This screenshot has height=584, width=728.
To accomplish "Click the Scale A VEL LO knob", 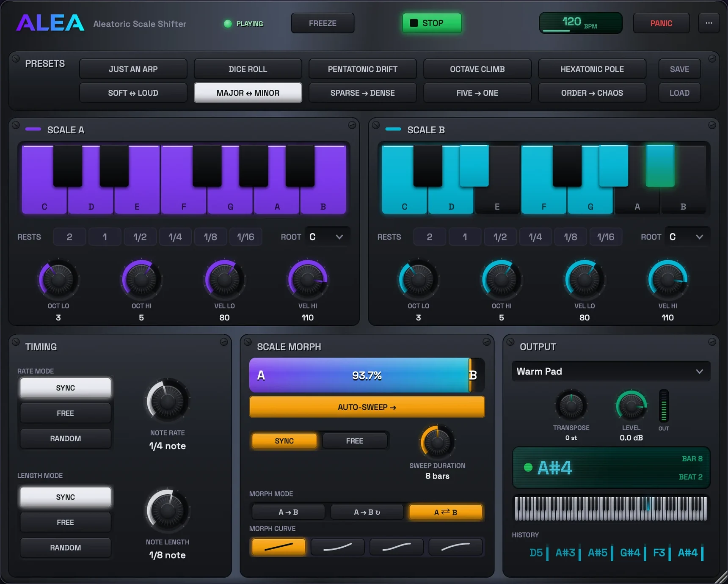I will [224, 279].
